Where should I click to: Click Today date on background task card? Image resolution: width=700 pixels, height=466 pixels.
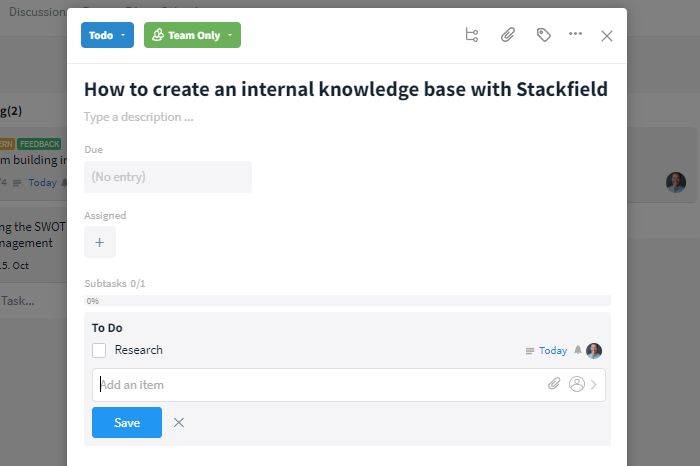43,183
